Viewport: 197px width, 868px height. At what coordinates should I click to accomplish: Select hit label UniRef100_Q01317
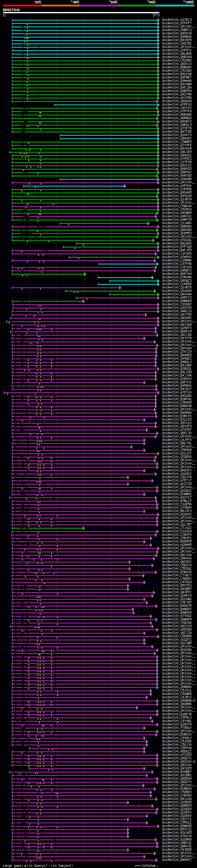(x=177, y=454)
